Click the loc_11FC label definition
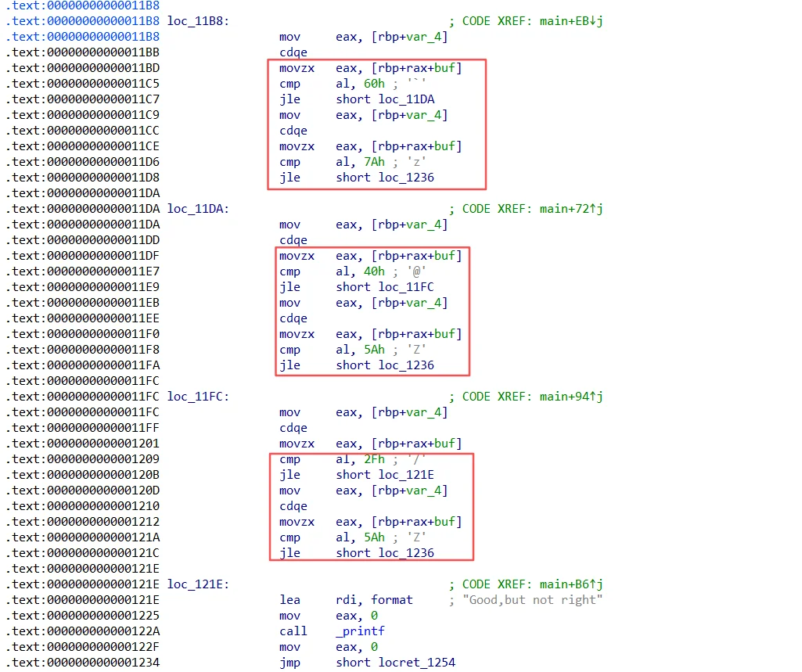This screenshot has width=802, height=672. click(198, 397)
